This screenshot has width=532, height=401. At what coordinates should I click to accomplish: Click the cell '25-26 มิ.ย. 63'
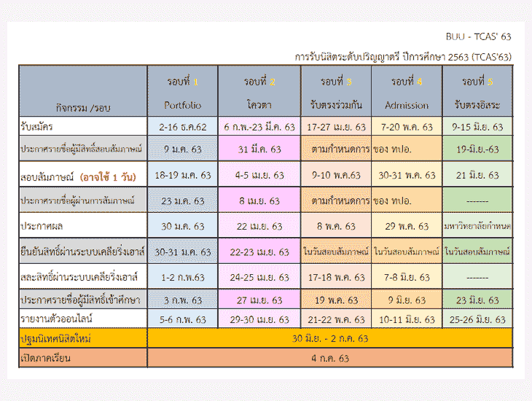477,319
